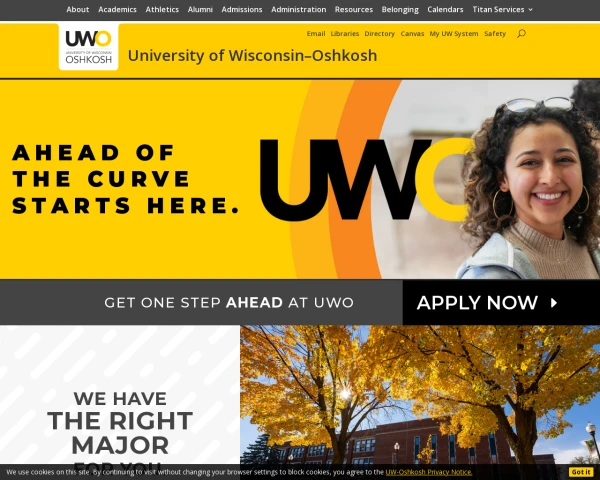
Task: Click the My UW System link
Action: click(454, 34)
